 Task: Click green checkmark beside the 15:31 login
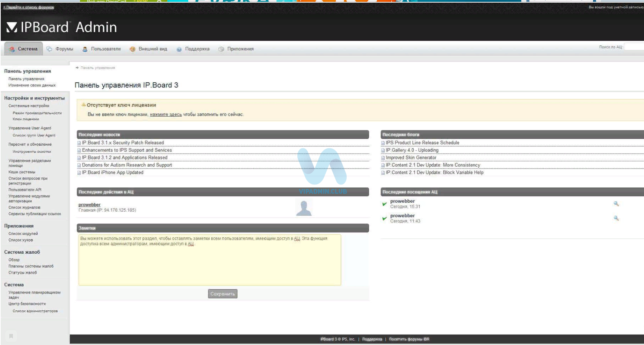[x=385, y=204]
